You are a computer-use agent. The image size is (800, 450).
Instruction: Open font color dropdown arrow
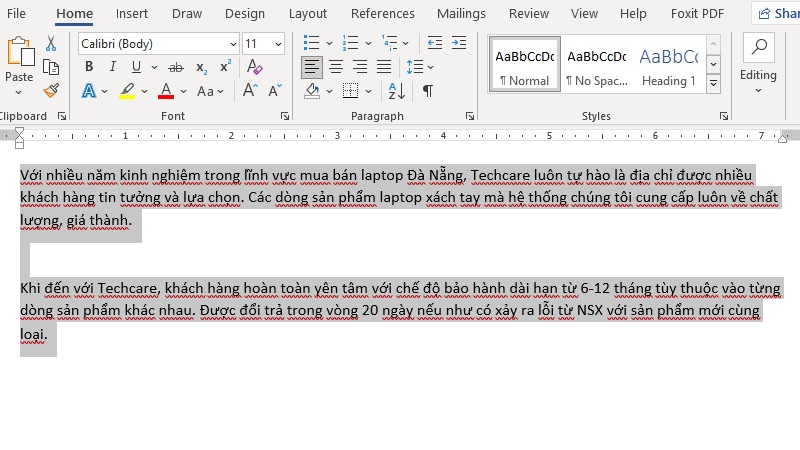(x=184, y=92)
